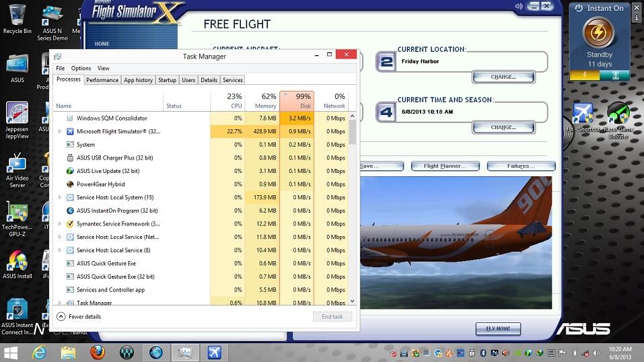Click the Flight Simulator sound speaker icon
Viewport: 644px width, 362px height.
pos(519,6)
